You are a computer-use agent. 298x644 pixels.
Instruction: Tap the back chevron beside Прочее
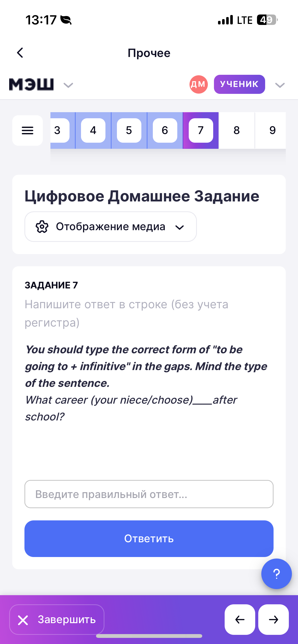pos(20,53)
